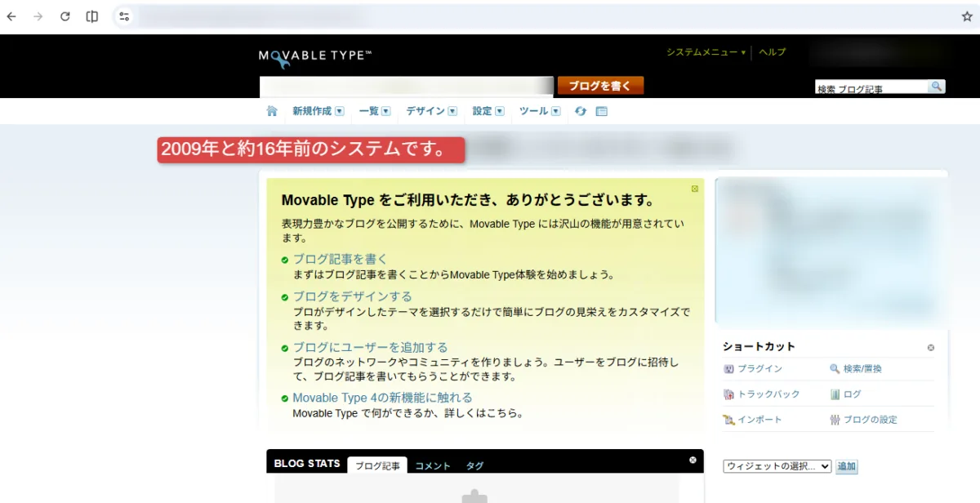Close the Movable Type welcome message box
980x503 pixels.
pos(695,189)
